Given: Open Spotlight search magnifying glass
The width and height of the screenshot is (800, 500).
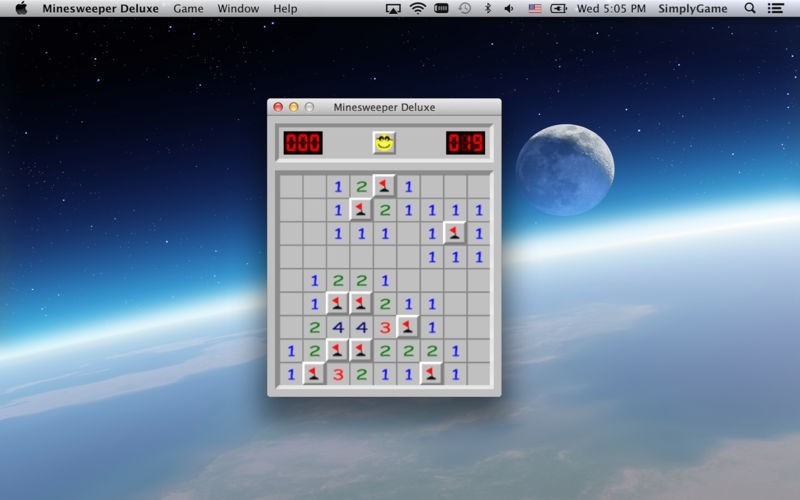Looking at the screenshot, I should (750, 8).
